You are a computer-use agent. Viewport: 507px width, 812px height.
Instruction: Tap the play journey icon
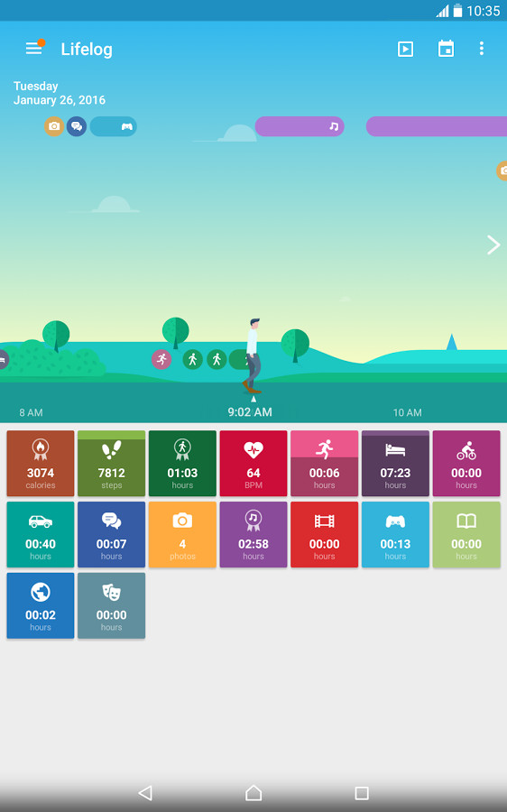(405, 50)
